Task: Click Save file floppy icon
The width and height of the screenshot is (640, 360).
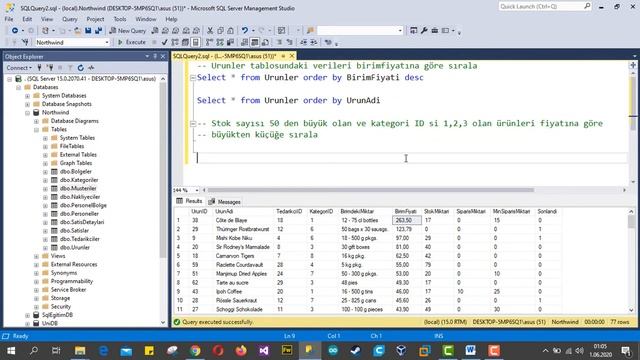Action: [88, 31]
